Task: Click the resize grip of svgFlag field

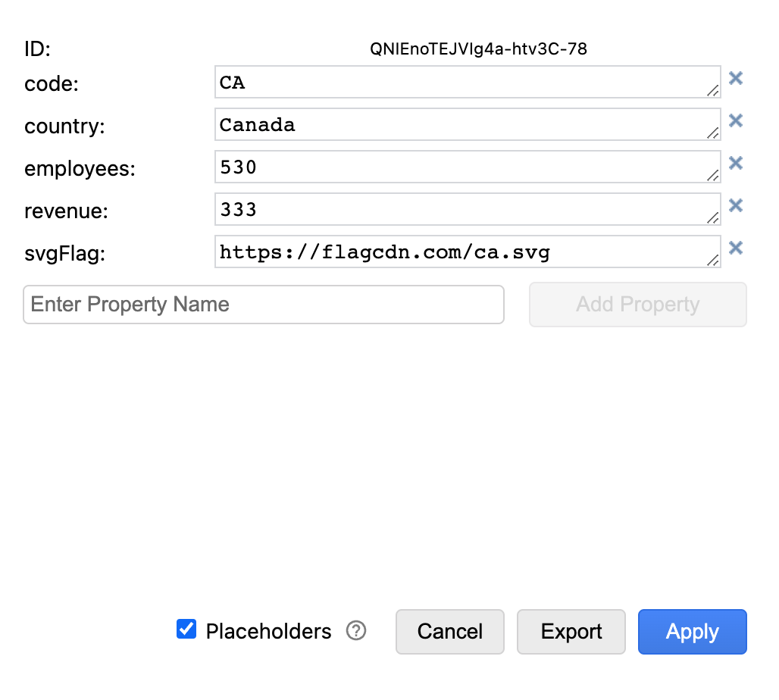Action: click(713, 261)
